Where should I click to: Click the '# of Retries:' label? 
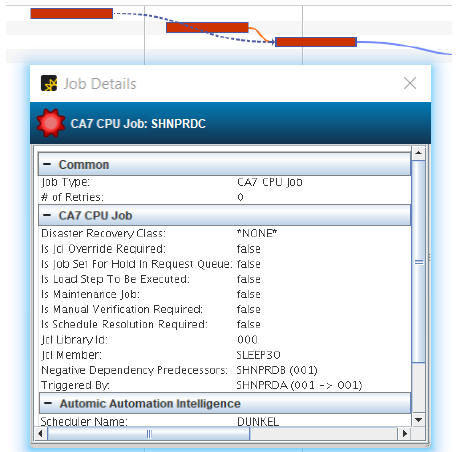pyautogui.click(x=72, y=197)
